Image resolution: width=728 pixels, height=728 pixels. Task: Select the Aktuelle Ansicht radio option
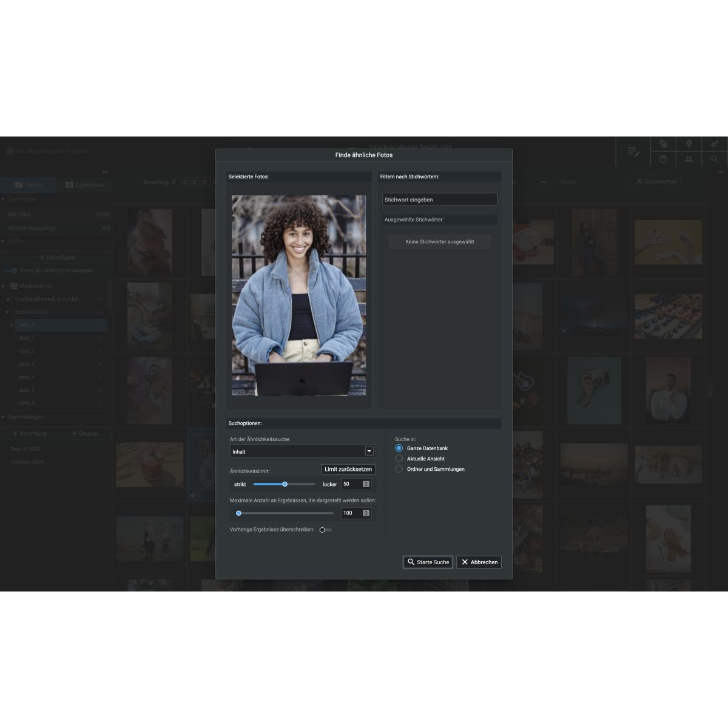399,459
